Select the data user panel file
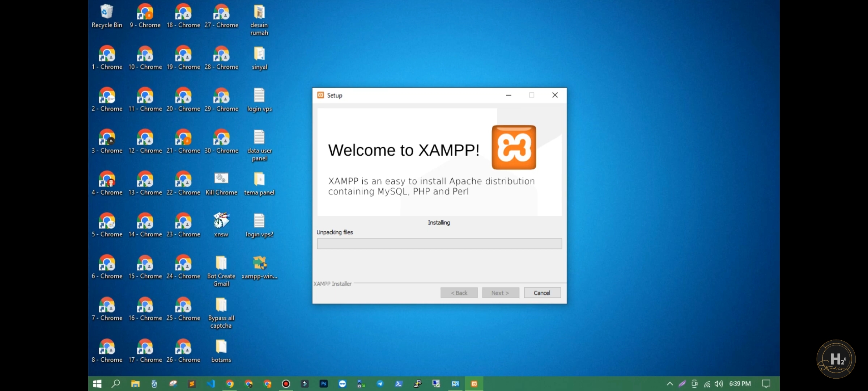 (259, 146)
